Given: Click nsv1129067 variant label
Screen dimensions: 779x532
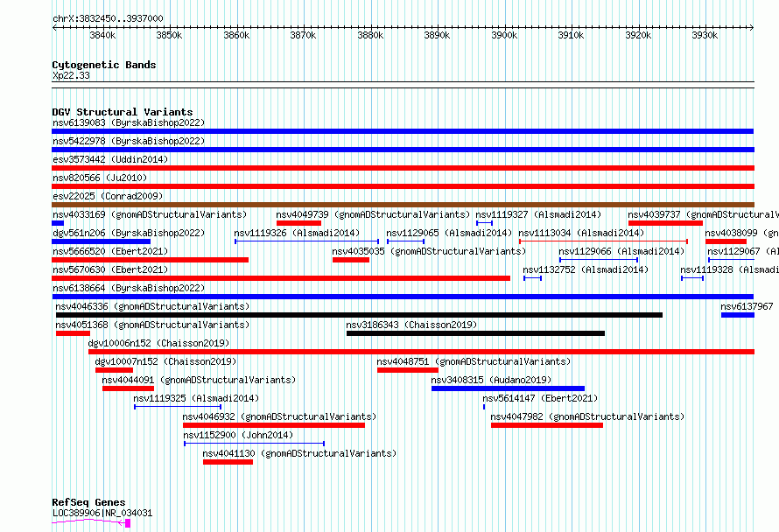Looking at the screenshot, I should point(743,251).
